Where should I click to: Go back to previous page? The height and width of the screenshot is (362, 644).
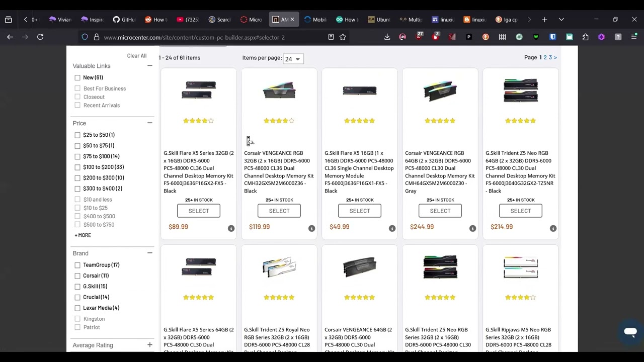pyautogui.click(x=10, y=37)
